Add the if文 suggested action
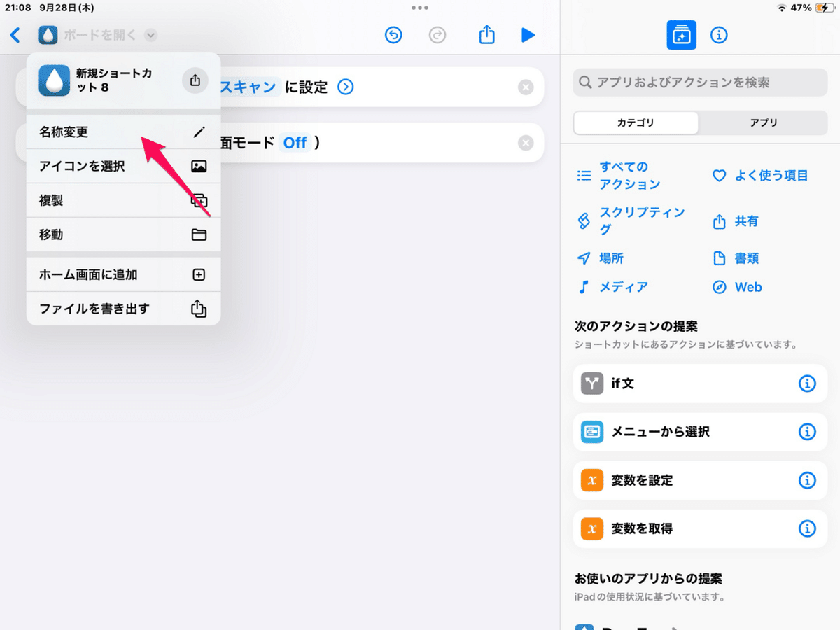This screenshot has height=630, width=840. [x=700, y=384]
